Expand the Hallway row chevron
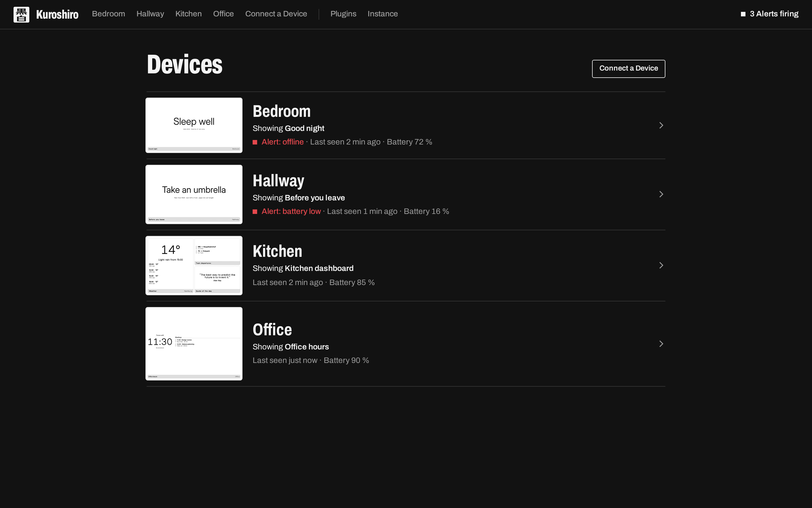 [x=661, y=194]
